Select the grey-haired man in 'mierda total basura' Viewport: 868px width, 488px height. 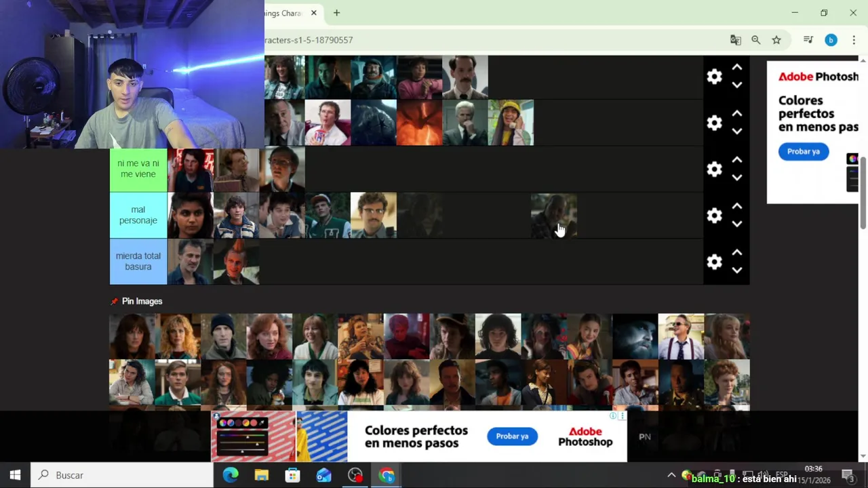190,262
